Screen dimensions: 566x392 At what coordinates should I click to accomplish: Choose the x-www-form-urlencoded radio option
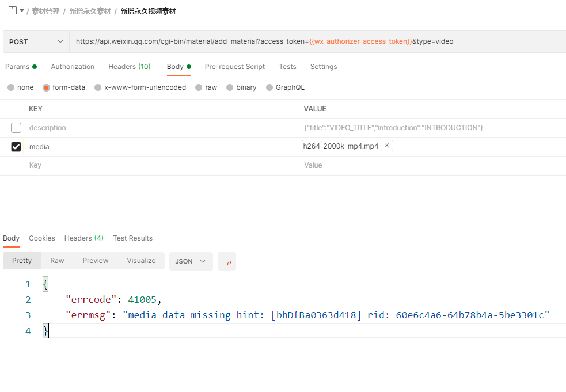tap(98, 87)
